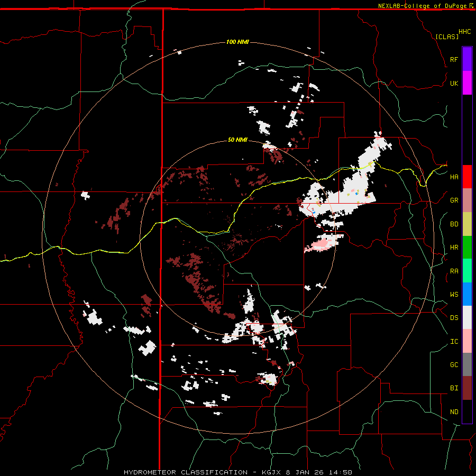This screenshot has width=476, height=476.
Task: Click the HA legend label
Action: (454, 177)
